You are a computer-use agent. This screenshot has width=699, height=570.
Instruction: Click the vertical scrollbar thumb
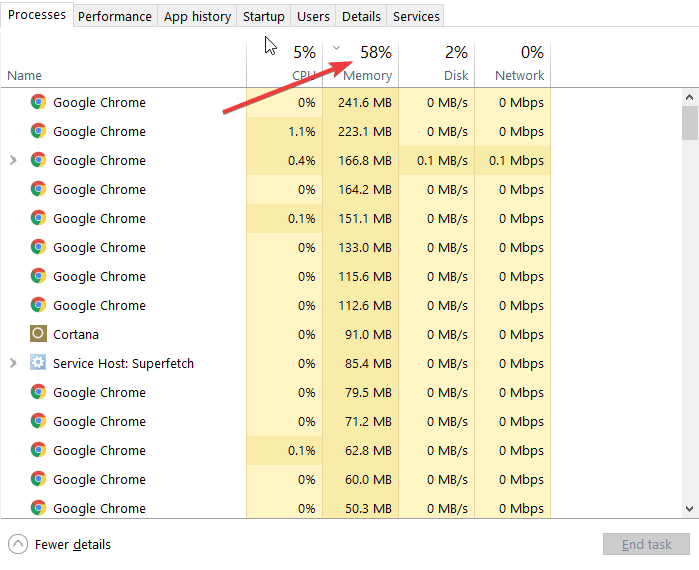689,123
